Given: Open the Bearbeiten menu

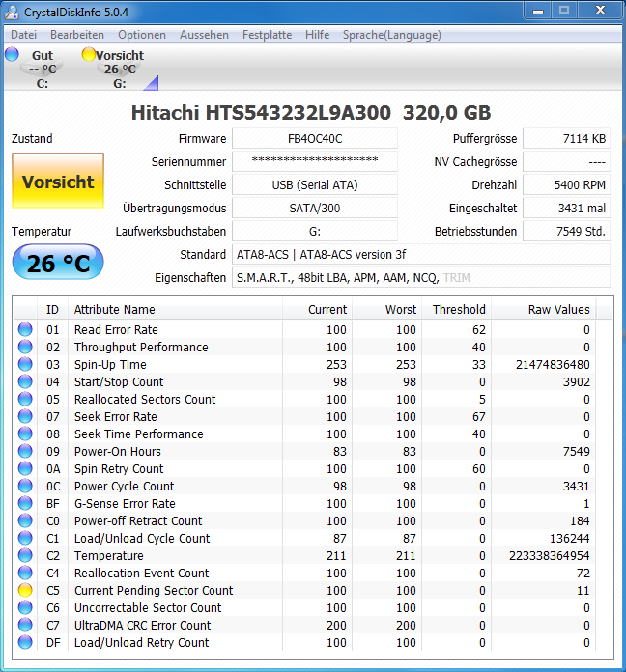Looking at the screenshot, I should point(77,35).
